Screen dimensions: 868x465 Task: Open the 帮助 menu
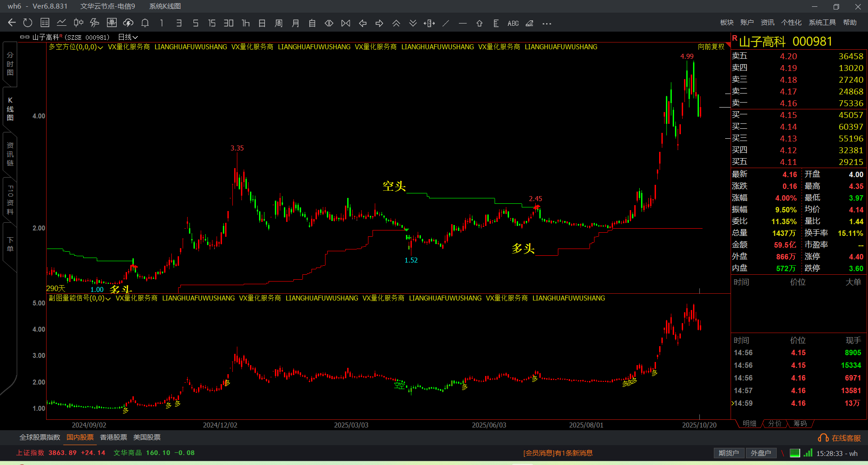click(x=850, y=23)
